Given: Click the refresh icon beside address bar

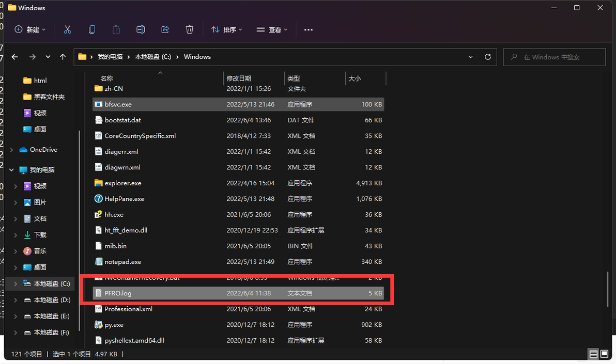Looking at the screenshot, I should 487,57.
